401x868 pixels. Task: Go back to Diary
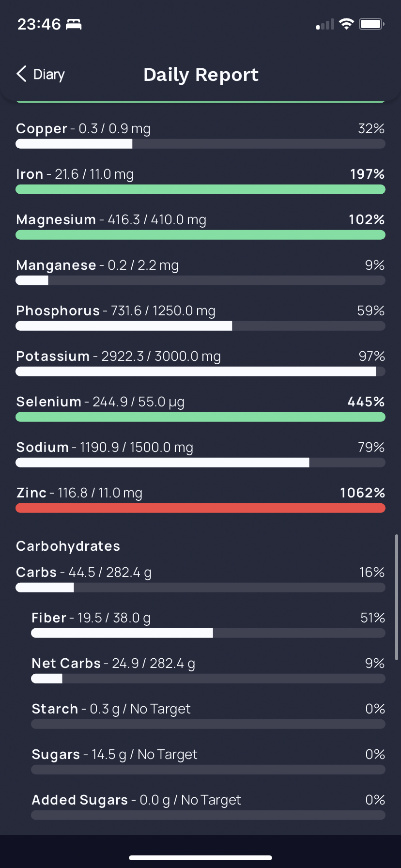tap(41, 74)
